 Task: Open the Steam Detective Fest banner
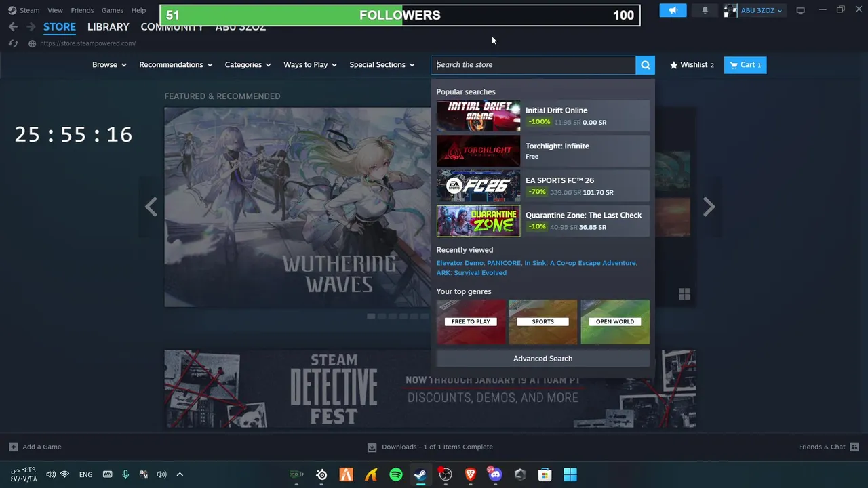tap(430, 389)
